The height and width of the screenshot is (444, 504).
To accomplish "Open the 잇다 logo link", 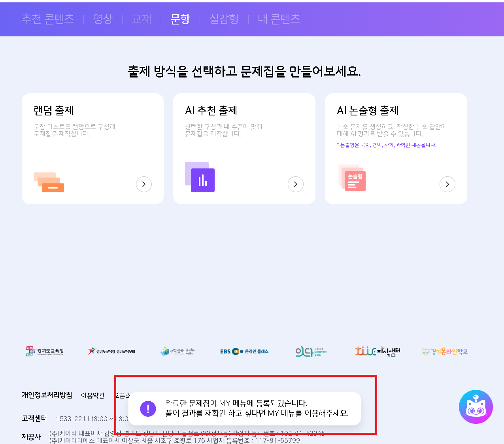I will [x=311, y=351].
